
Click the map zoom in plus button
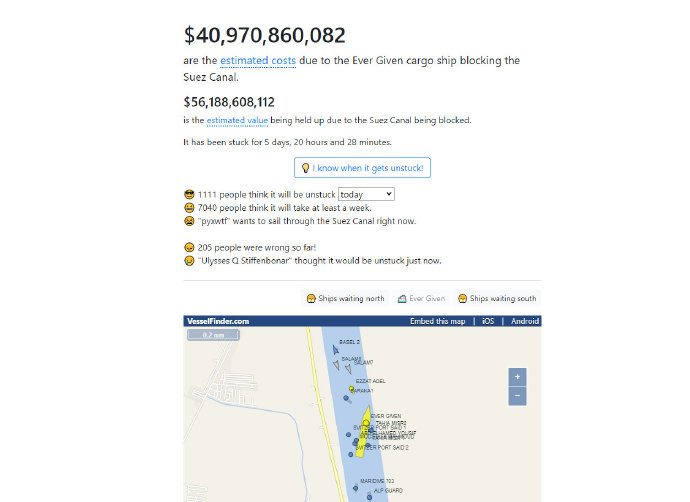pos(517,377)
